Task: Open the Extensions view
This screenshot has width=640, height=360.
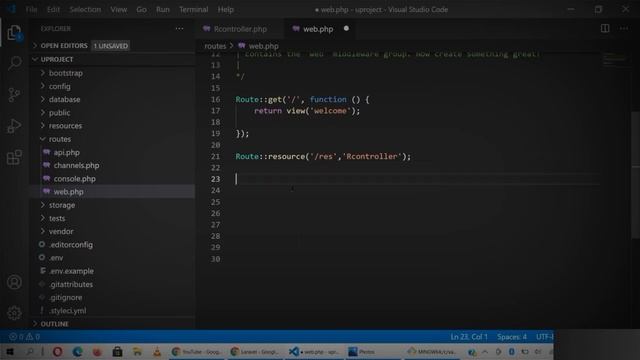Action: coord(14,157)
